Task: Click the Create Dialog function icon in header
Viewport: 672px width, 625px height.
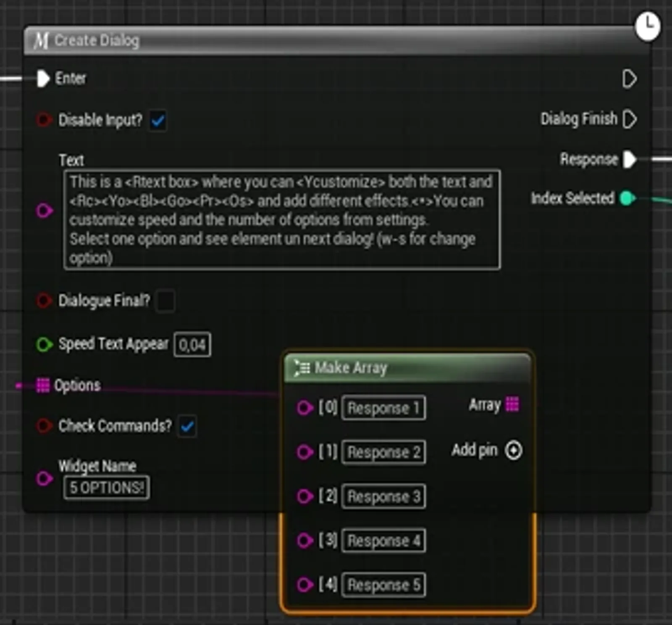Action: point(42,40)
